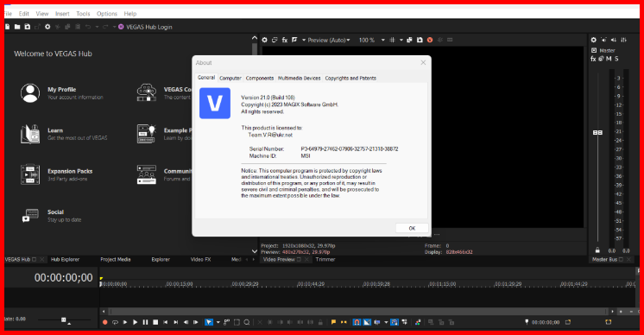Insert a marker with the orange flag icon
Image resolution: width=644 pixels, height=335 pixels.
tap(333, 322)
